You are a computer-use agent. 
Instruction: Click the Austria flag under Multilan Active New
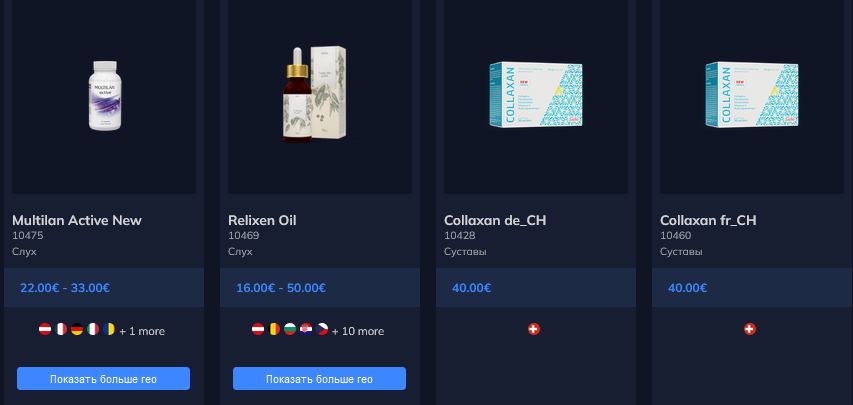click(x=45, y=329)
